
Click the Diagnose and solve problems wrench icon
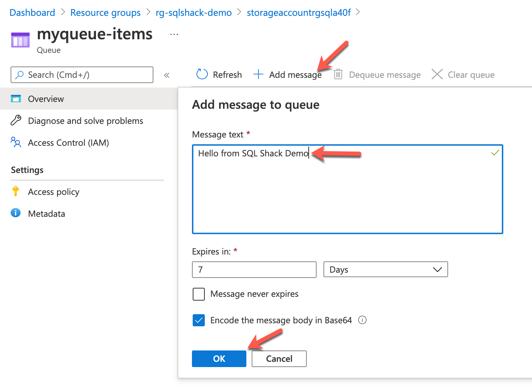tap(16, 120)
